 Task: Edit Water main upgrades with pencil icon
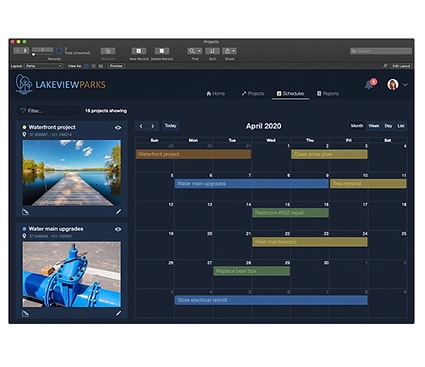[x=119, y=313]
